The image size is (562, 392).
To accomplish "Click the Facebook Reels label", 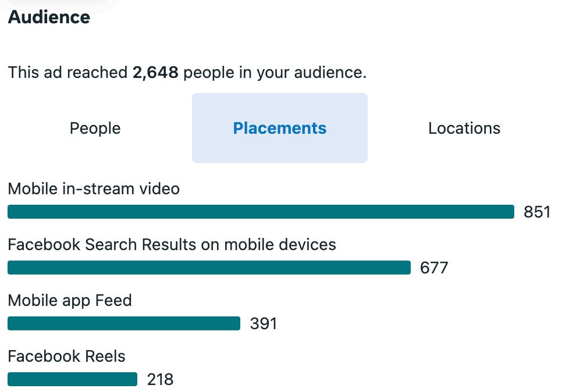I will [x=67, y=357].
